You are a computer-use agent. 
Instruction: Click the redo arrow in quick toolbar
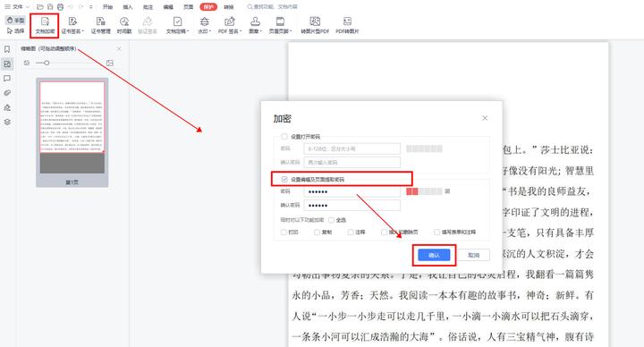[x=80, y=7]
